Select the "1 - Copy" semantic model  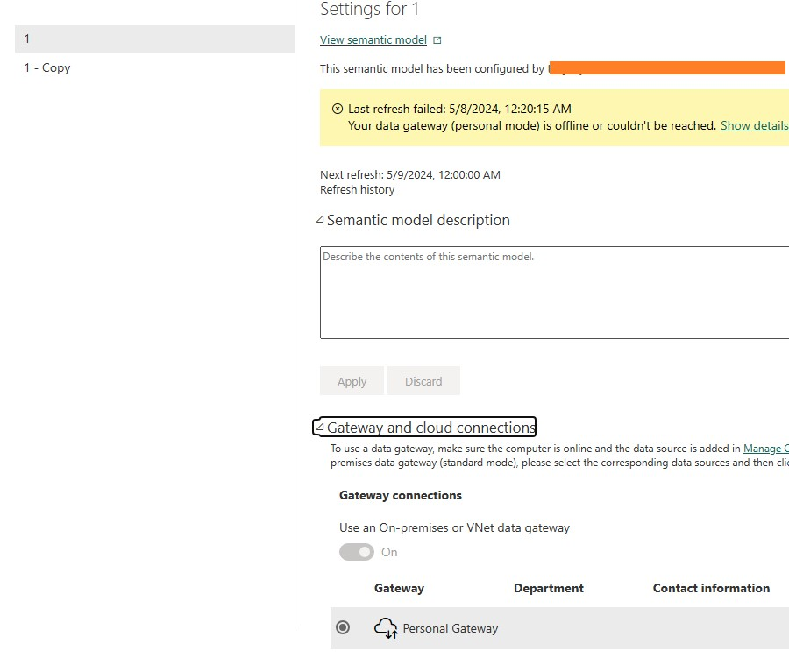pyautogui.click(x=47, y=68)
